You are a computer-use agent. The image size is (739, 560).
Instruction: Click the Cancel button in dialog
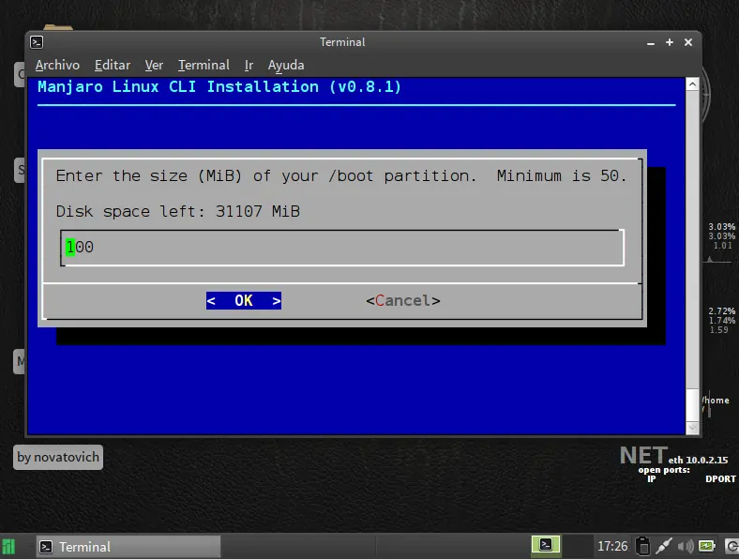(x=403, y=301)
